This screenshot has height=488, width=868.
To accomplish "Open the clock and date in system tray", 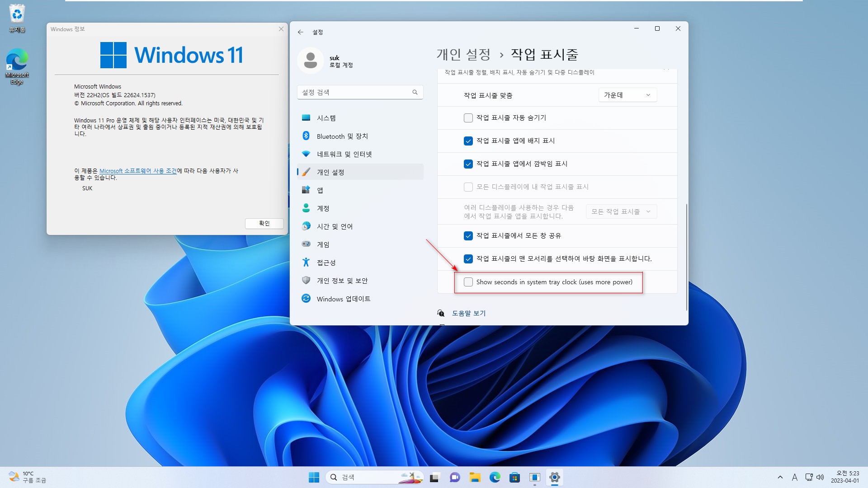I will tap(845, 477).
